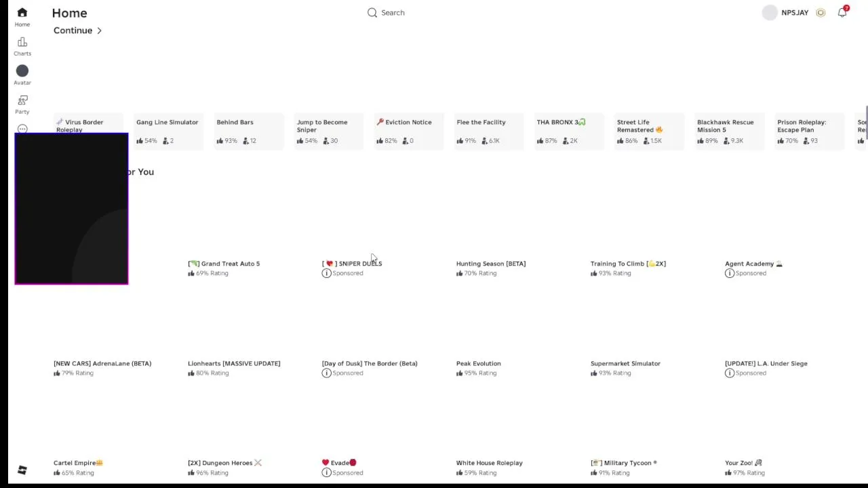Screen dimensions: 868x488
Task: Click the page's vertical scrollbar
Action: (x=866, y=123)
